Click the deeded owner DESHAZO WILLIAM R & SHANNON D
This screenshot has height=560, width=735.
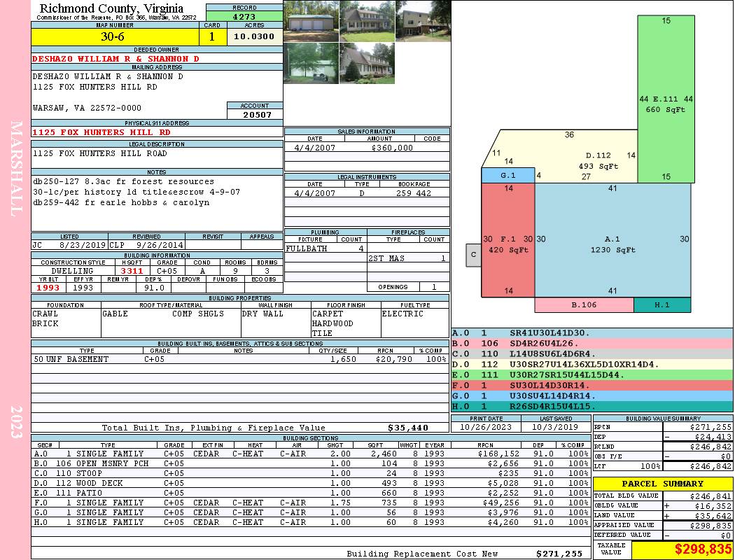[115, 59]
